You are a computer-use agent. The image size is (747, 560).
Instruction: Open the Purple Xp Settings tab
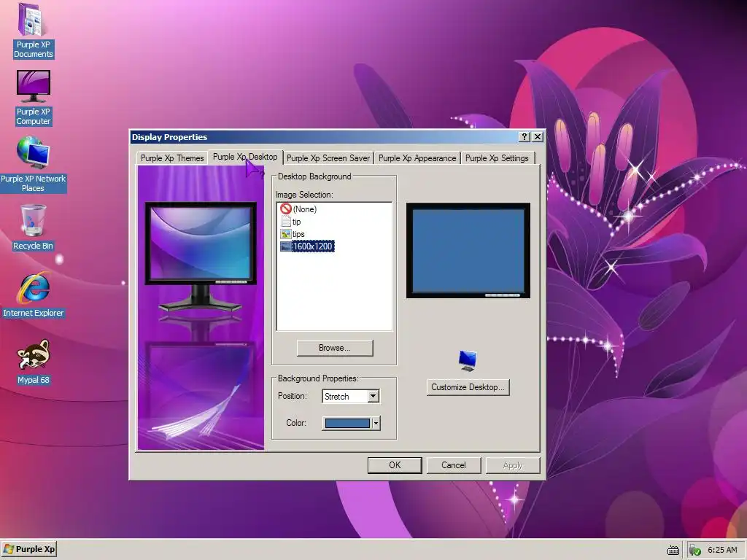497,158
